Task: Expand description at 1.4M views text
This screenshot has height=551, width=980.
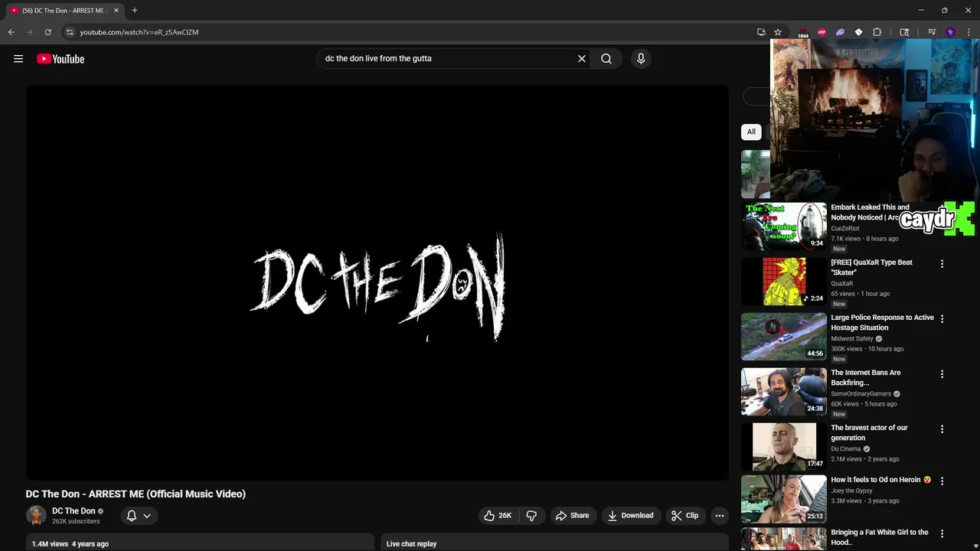Action: pyautogui.click(x=70, y=544)
